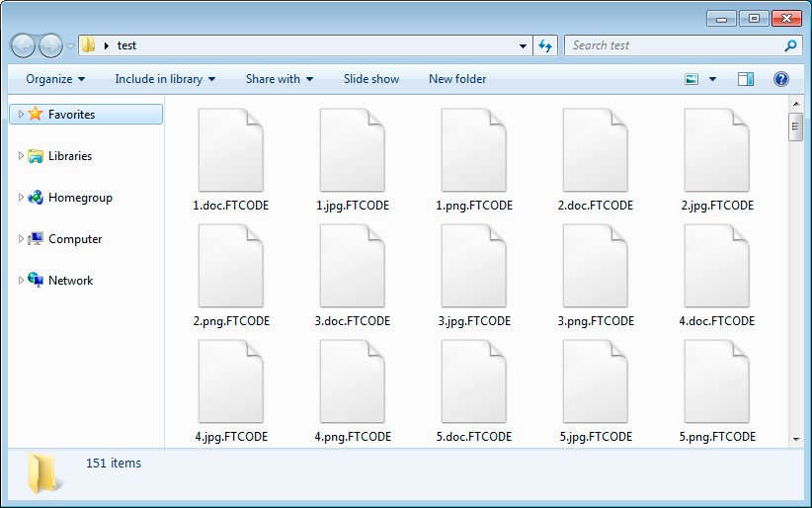Expand the Homegroup tree node

click(x=21, y=197)
